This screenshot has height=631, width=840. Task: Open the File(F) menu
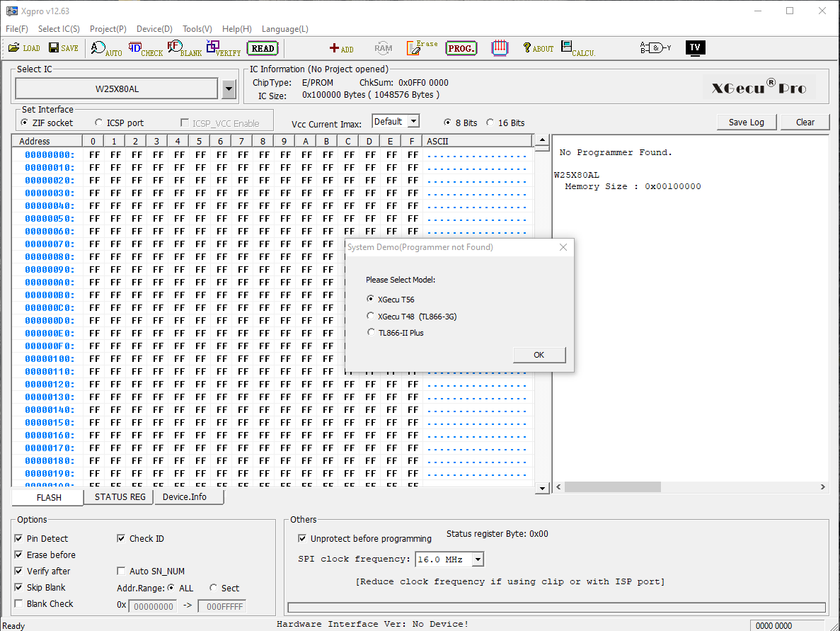[x=16, y=29]
